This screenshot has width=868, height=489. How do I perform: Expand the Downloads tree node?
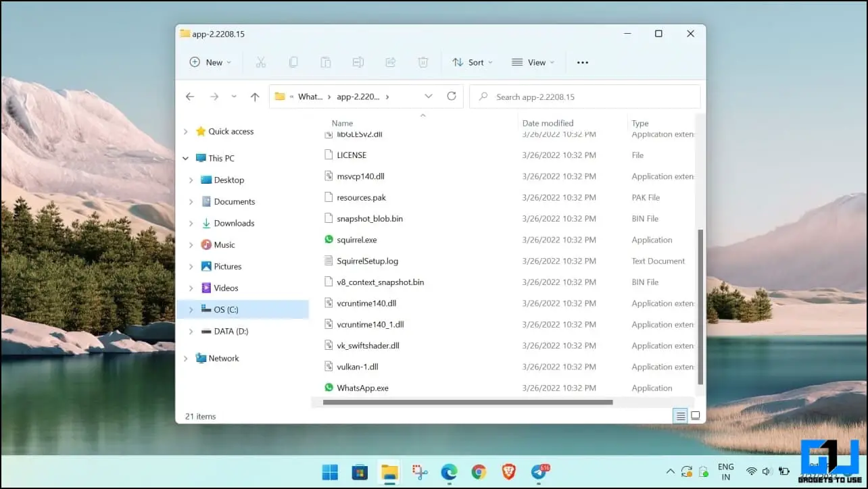[x=191, y=224]
